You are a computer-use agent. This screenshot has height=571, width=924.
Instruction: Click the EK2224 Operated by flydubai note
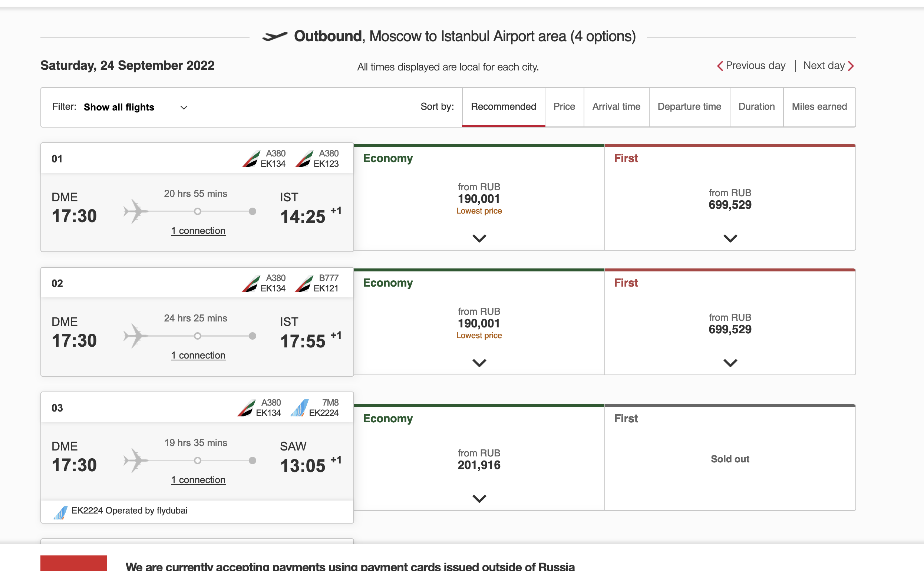tap(129, 511)
